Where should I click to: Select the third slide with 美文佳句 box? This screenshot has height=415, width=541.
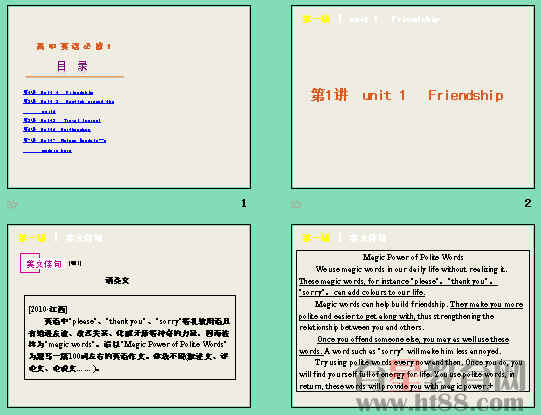point(129,316)
